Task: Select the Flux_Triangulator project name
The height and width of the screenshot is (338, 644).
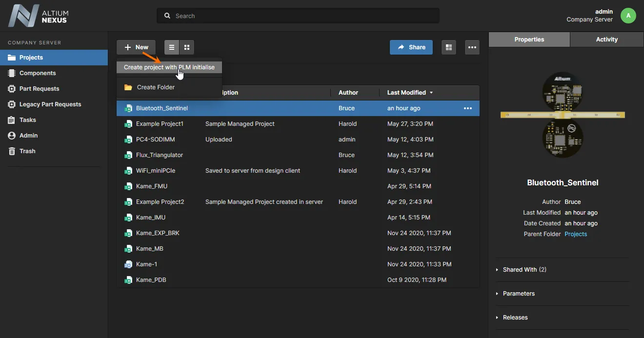Action: click(160, 155)
